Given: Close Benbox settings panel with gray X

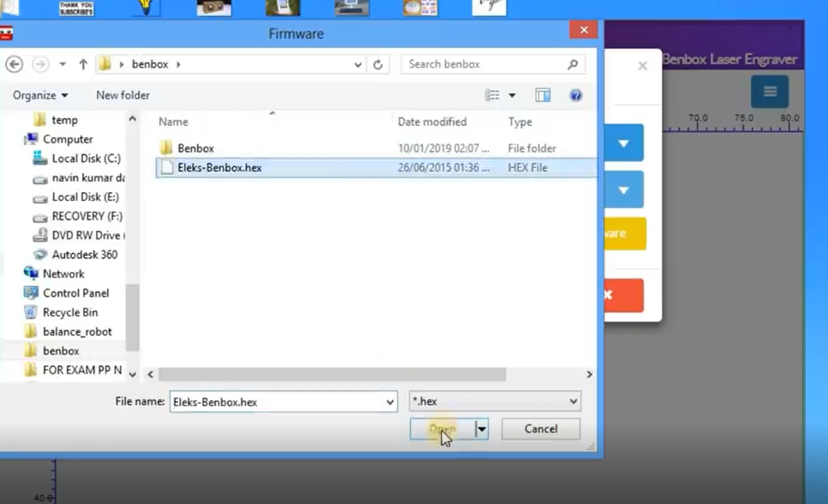Looking at the screenshot, I should [642, 66].
